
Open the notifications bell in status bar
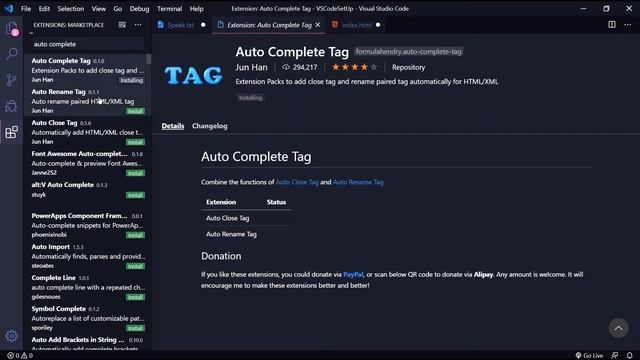(630, 356)
